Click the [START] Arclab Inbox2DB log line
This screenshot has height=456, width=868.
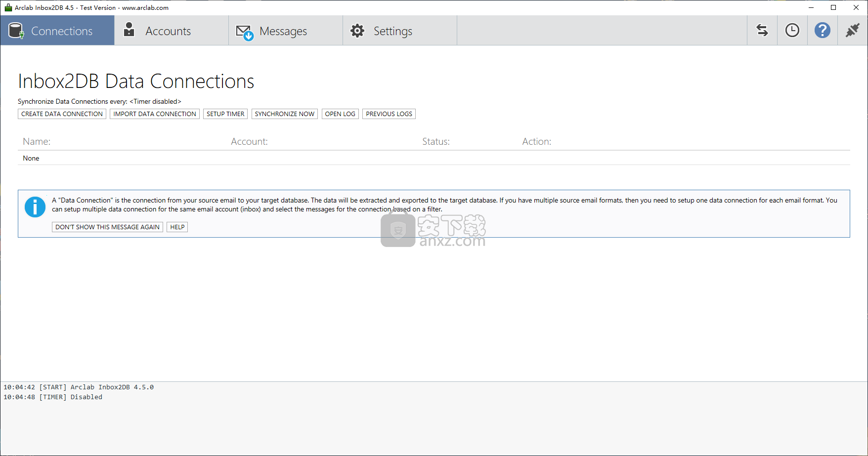coord(79,387)
